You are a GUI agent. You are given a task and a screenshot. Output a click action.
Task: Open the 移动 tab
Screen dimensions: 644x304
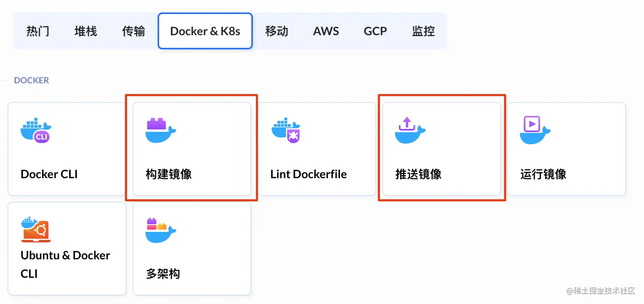click(276, 31)
